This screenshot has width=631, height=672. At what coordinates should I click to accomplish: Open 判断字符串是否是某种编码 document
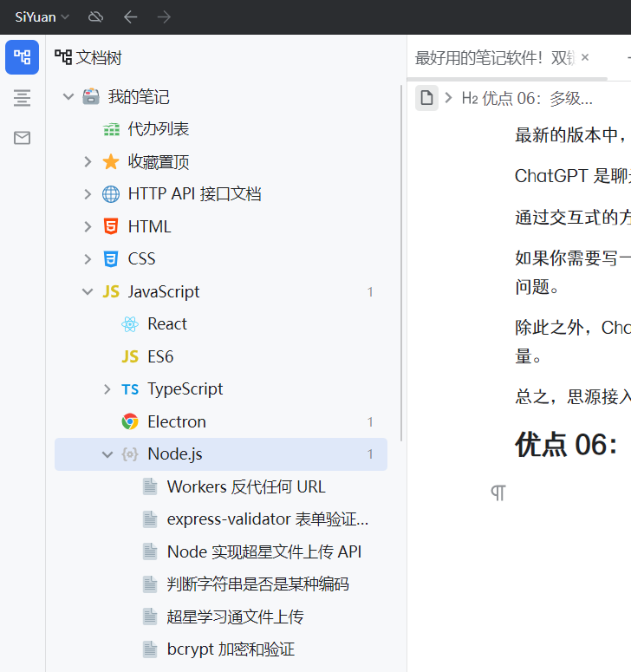tap(258, 584)
